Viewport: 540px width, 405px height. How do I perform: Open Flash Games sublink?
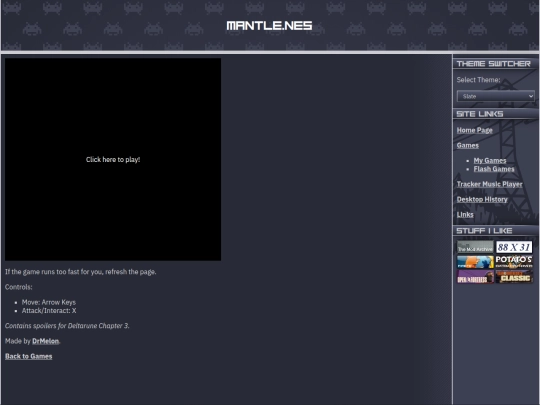tap(494, 169)
